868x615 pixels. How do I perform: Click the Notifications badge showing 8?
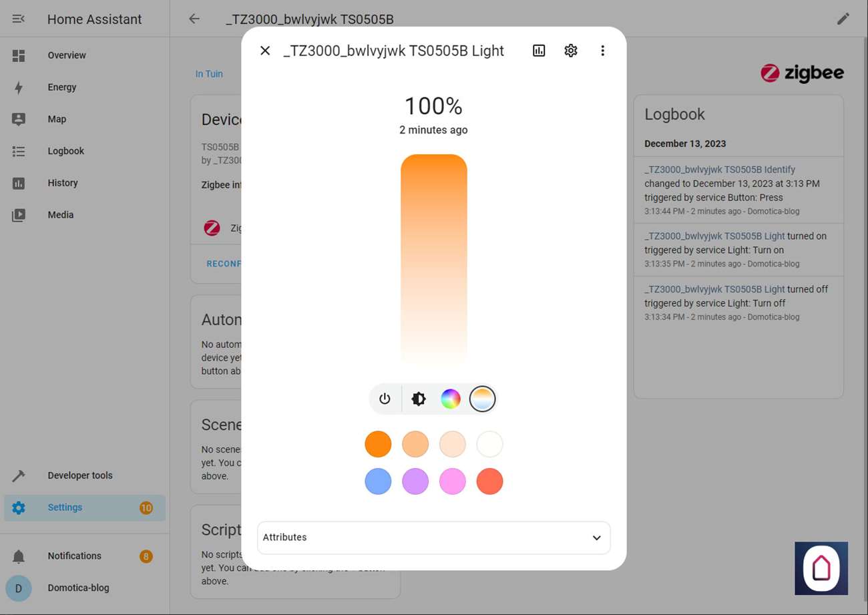(146, 556)
